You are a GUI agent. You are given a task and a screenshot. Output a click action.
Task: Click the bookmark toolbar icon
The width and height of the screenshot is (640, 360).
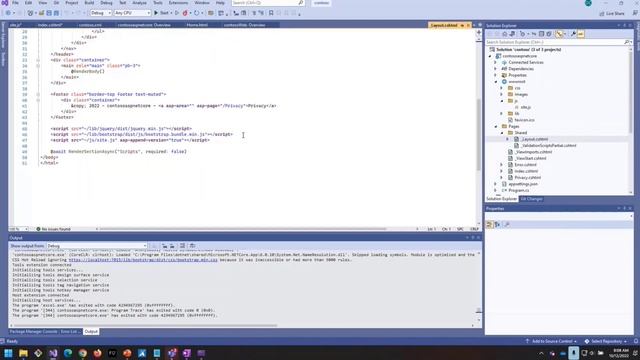click(x=271, y=13)
